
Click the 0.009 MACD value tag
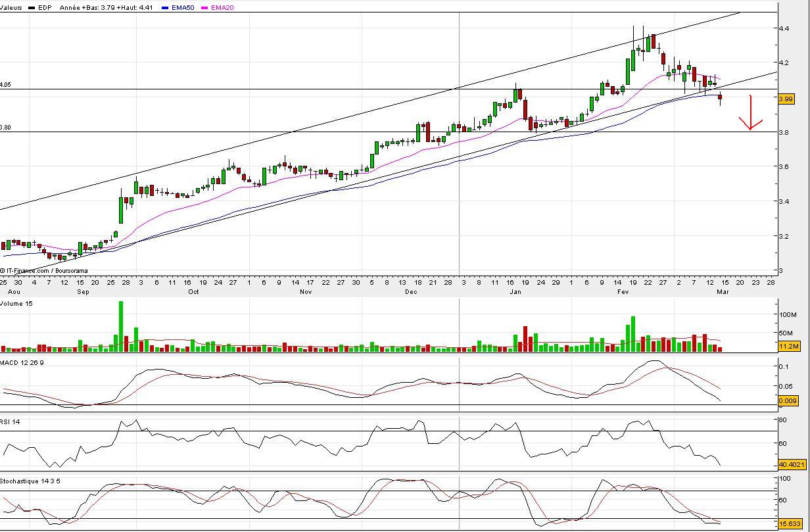[788, 400]
